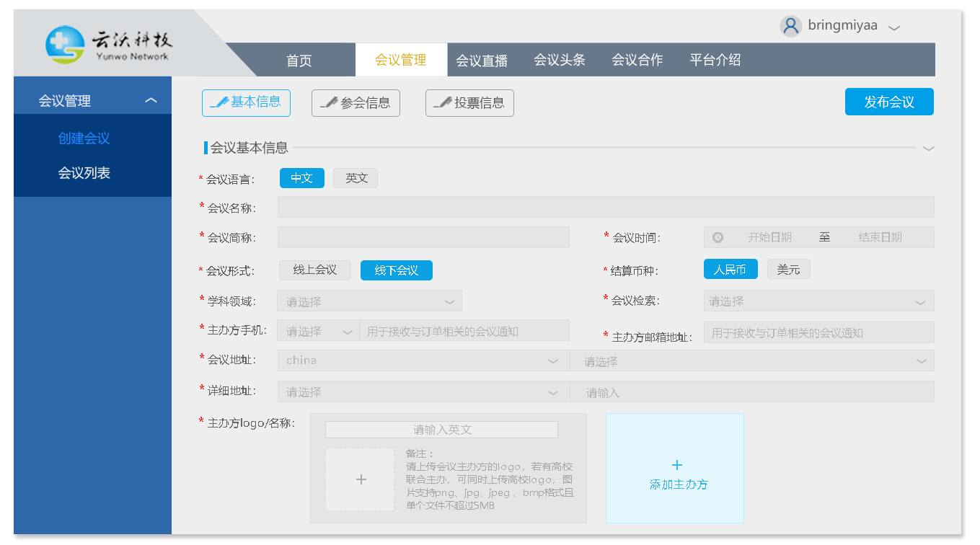Open 基本信息 with the pencil icon
This screenshot has height=545, width=980.
point(246,102)
